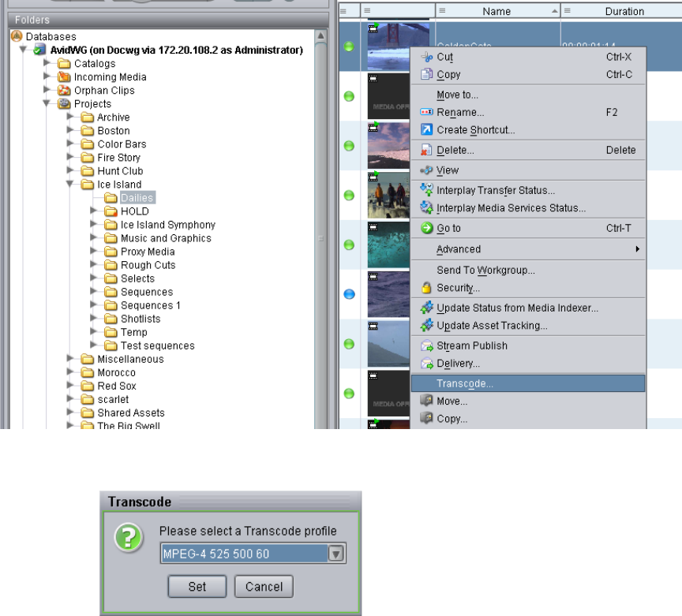Image resolution: width=682 pixels, height=616 pixels.
Task: Select the Dailies folder
Action: 137,198
